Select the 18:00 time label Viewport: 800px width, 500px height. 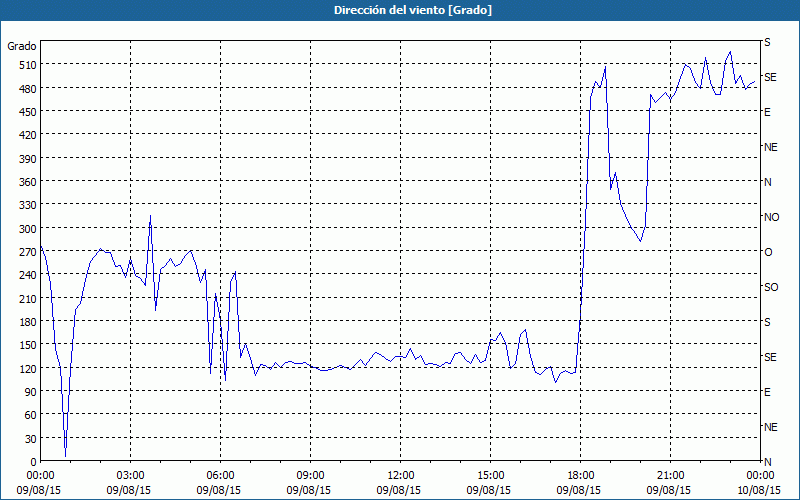[x=580, y=476]
